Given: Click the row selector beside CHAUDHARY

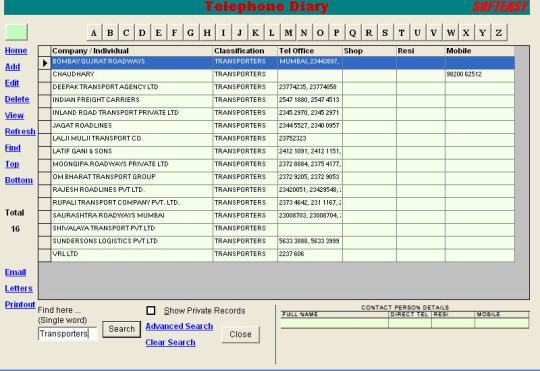Looking at the screenshot, I should point(44,75).
